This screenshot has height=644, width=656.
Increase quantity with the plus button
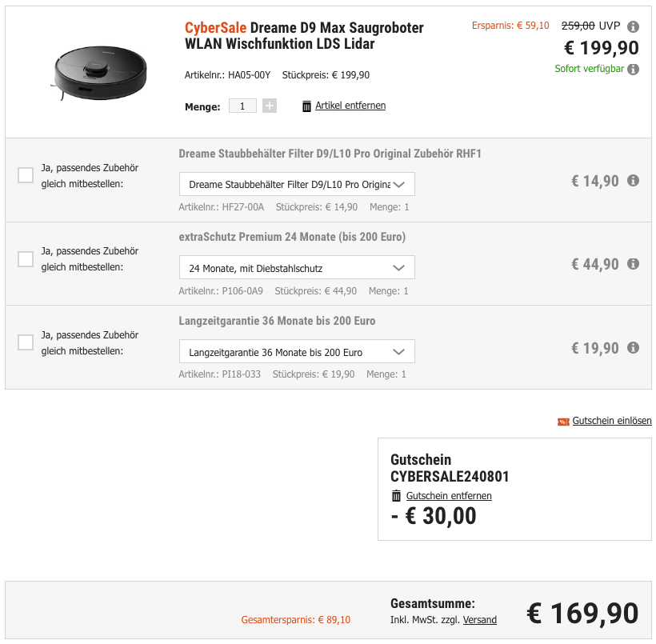270,106
